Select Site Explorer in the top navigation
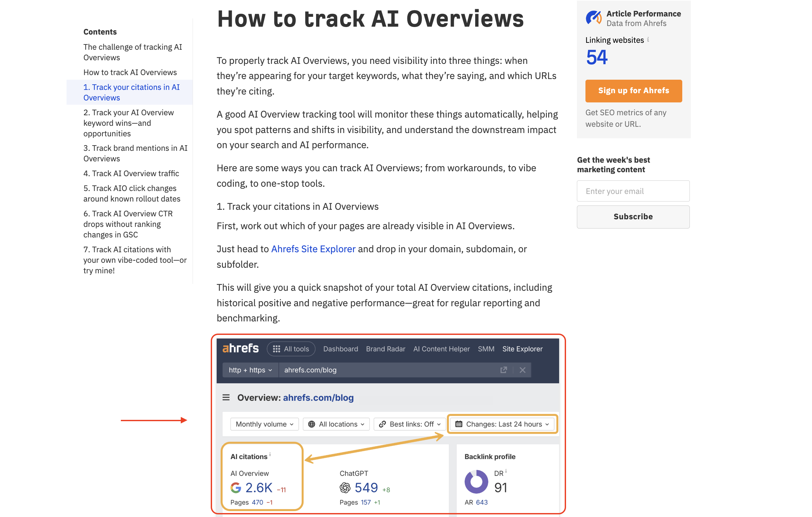Screen dimensions: 812x517 [x=522, y=349]
